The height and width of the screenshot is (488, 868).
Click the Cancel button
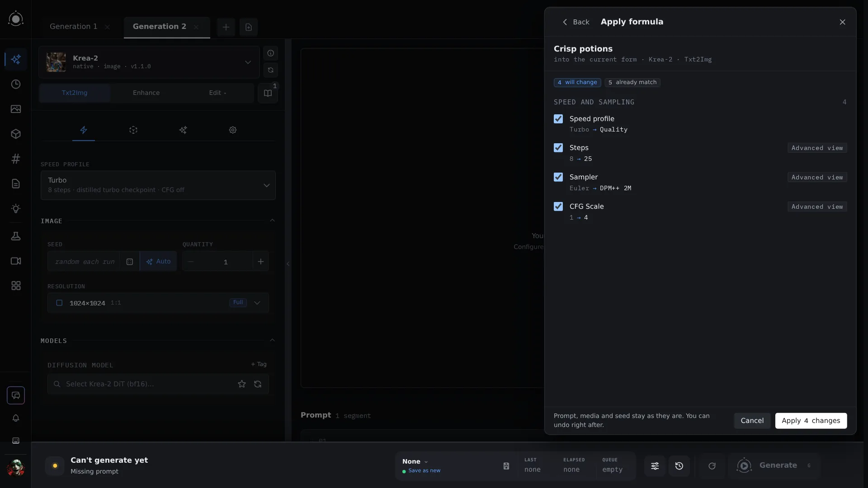[x=752, y=421]
